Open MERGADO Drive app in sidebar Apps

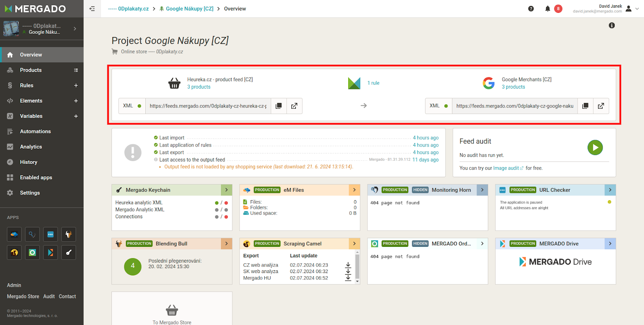coord(50,253)
